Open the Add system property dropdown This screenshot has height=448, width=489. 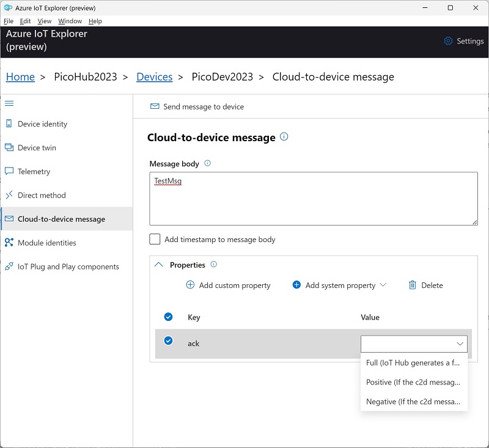[x=339, y=285]
